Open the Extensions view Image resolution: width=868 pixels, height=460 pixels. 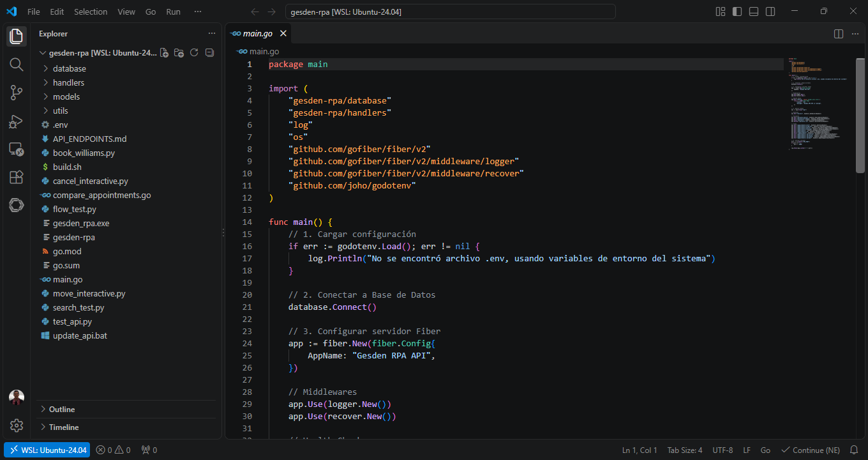(x=17, y=177)
